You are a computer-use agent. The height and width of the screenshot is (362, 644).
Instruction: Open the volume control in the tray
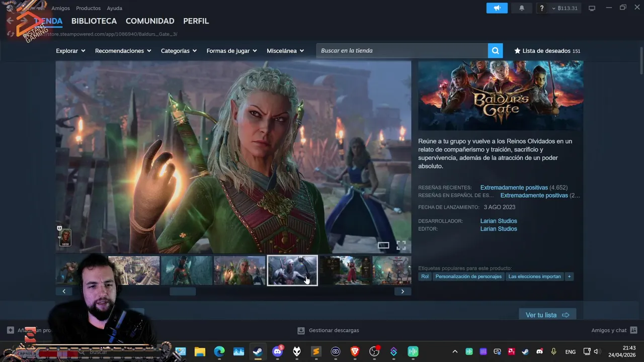pyautogui.click(x=597, y=351)
